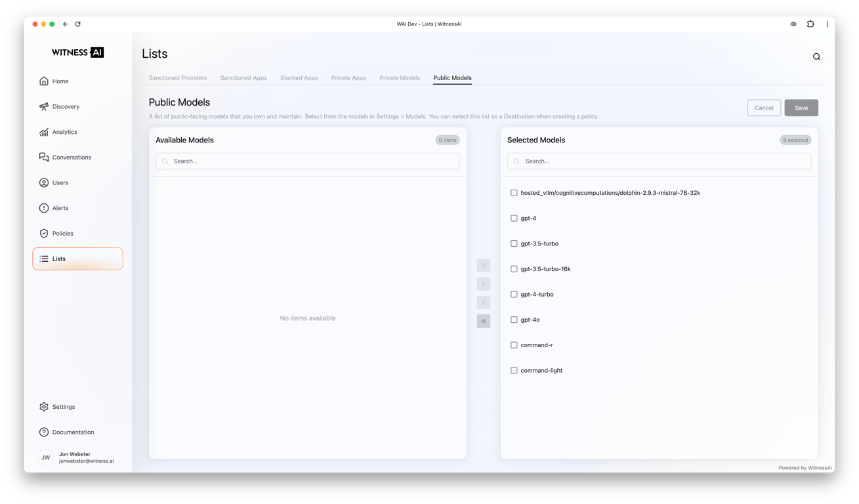
Task: Tick the gpt-3.5-turbo checkbox
Action: (514, 243)
